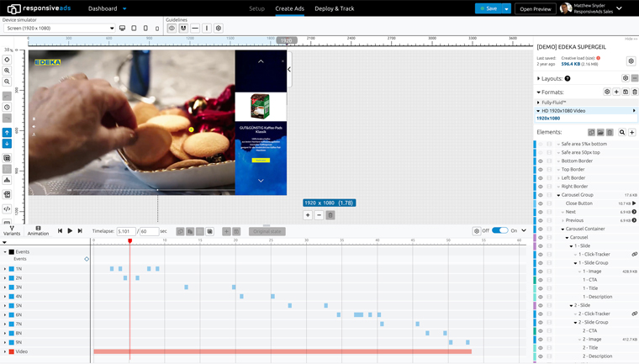
Task: Select the HD 1920x1080 Video format
Action: 563,111
